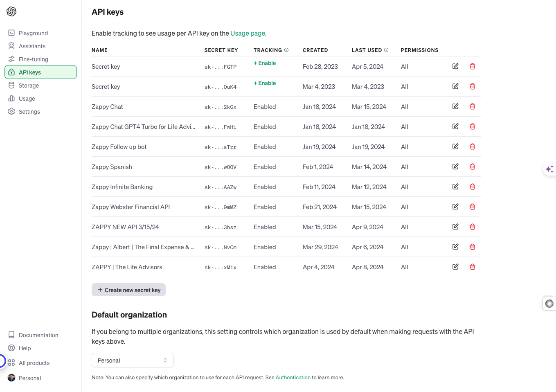The height and width of the screenshot is (392, 556).
Task: Follow the Usage page link
Action: point(248,33)
